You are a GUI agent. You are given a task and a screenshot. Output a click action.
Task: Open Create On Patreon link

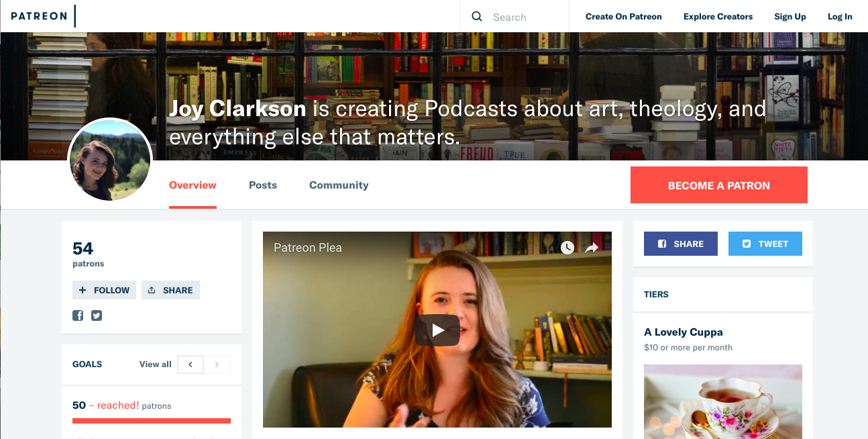coord(623,17)
